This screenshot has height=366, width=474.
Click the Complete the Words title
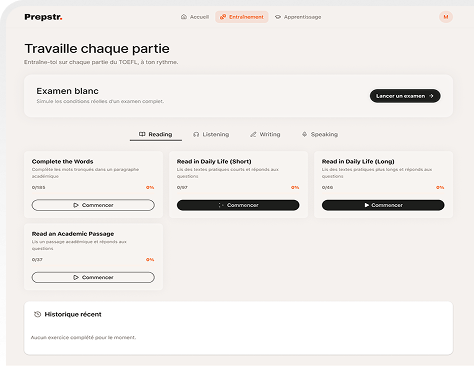63,161
